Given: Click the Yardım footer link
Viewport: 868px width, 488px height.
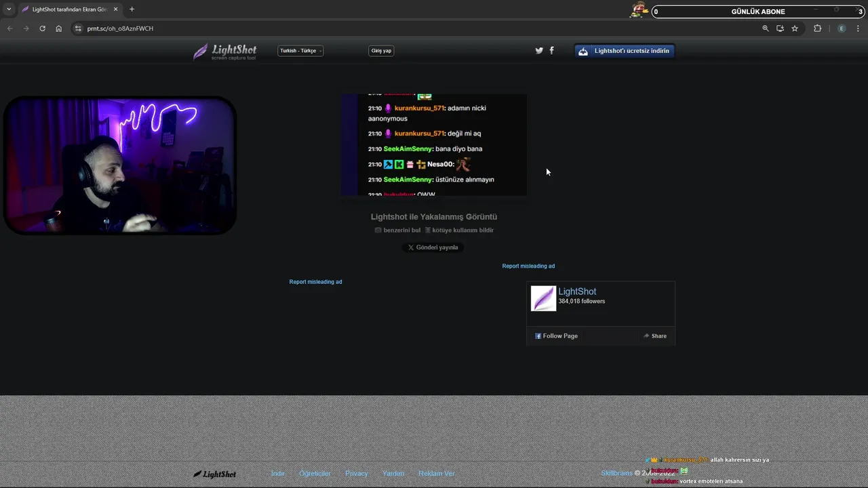Looking at the screenshot, I should [x=393, y=474].
